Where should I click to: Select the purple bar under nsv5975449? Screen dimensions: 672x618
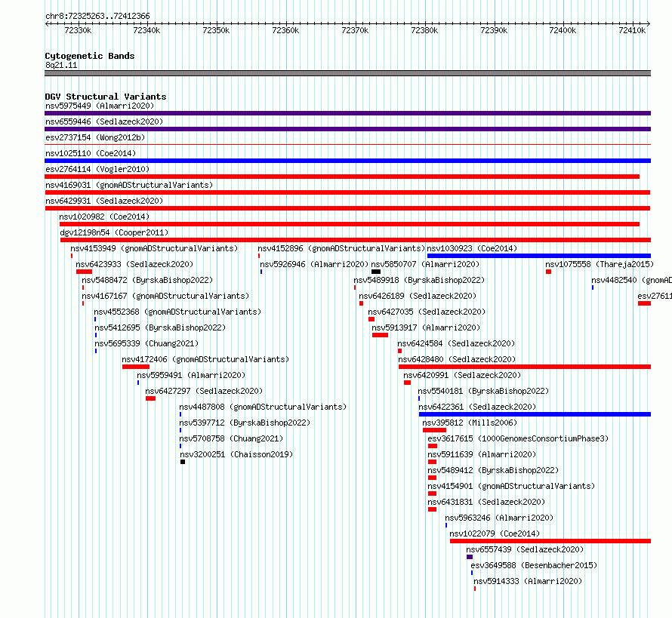click(347, 113)
